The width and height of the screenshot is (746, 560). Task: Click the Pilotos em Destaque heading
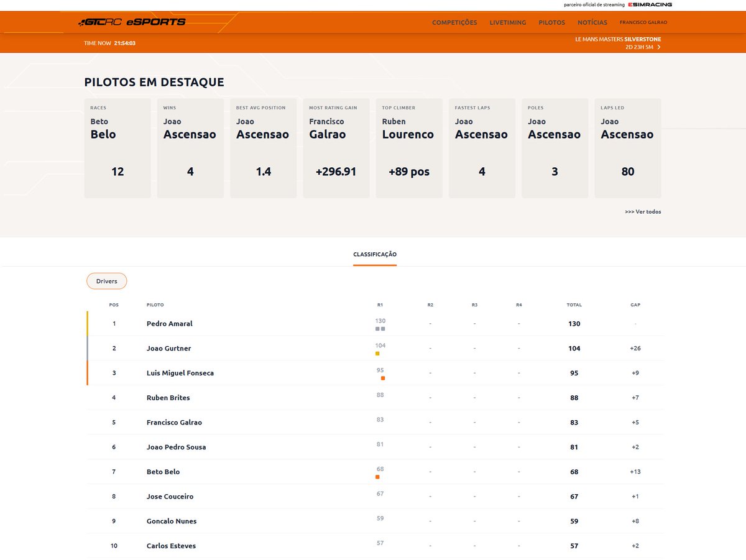click(154, 82)
